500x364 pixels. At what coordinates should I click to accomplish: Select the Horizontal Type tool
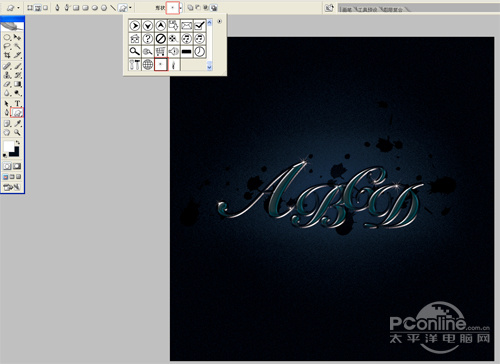(18, 104)
